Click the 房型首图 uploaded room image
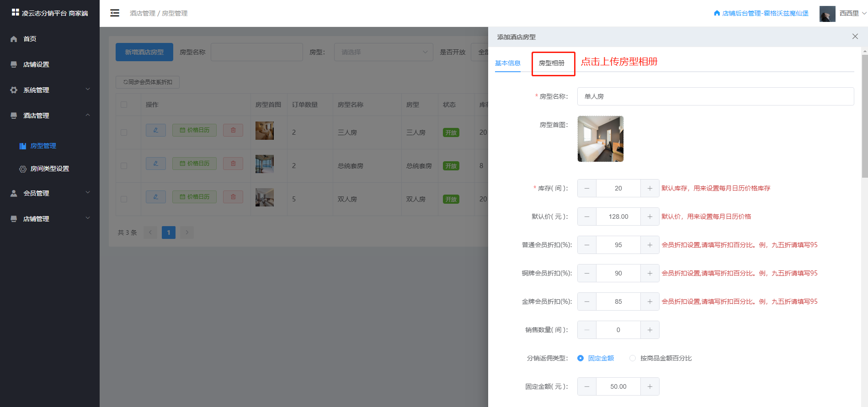The image size is (868, 407). [x=601, y=139]
